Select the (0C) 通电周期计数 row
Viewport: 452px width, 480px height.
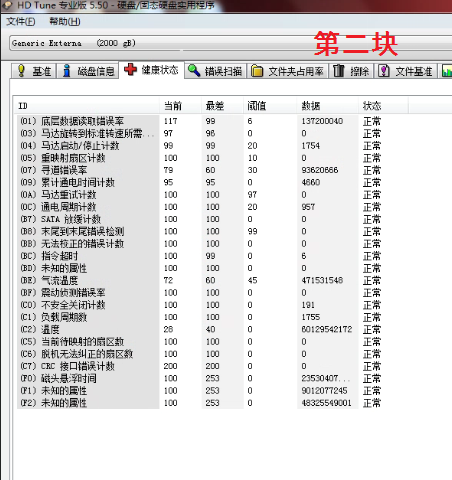pos(200,207)
